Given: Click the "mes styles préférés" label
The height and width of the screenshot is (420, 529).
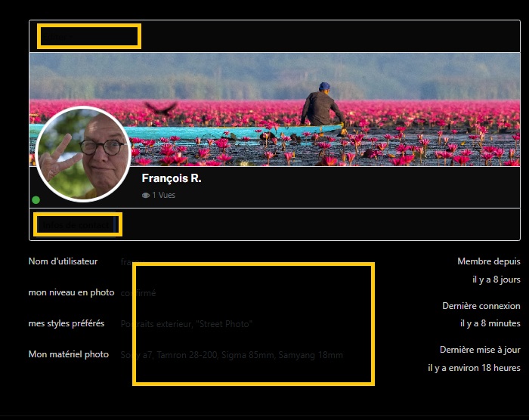Looking at the screenshot, I should pyautogui.click(x=67, y=323).
